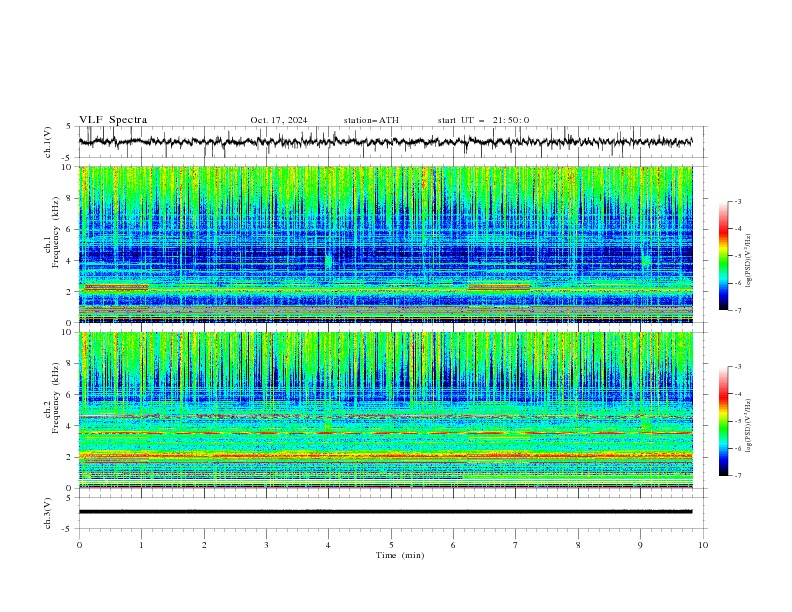792x612 pixels.
Task: Click the "4" tick on the time axis
Action: click(328, 545)
